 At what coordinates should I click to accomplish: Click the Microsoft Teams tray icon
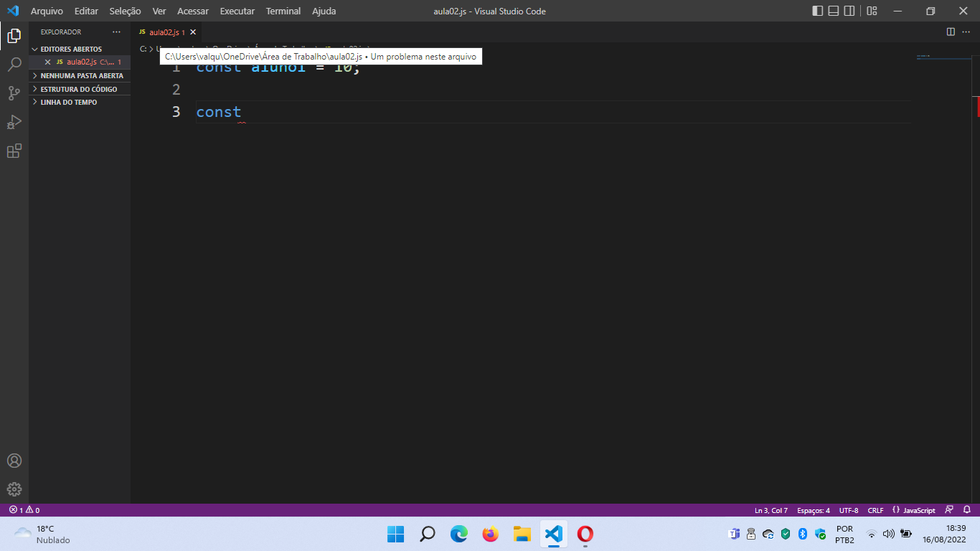click(734, 534)
